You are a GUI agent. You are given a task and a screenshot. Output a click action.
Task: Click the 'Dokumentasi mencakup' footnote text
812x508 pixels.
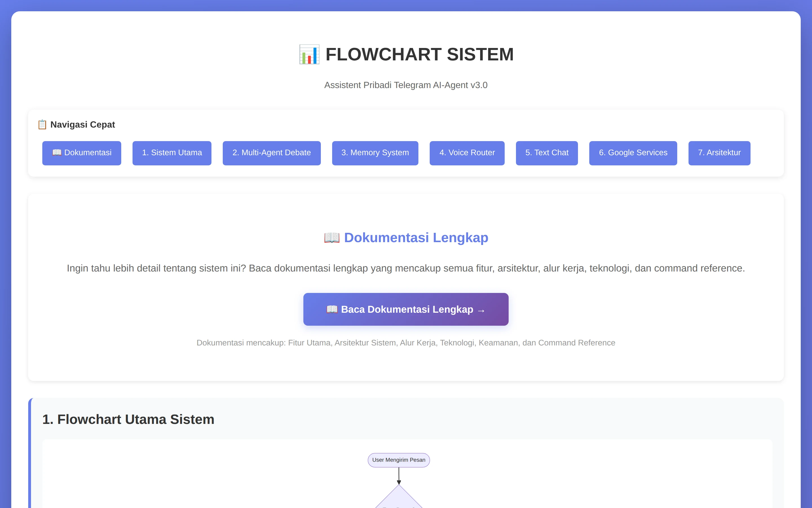click(x=406, y=343)
